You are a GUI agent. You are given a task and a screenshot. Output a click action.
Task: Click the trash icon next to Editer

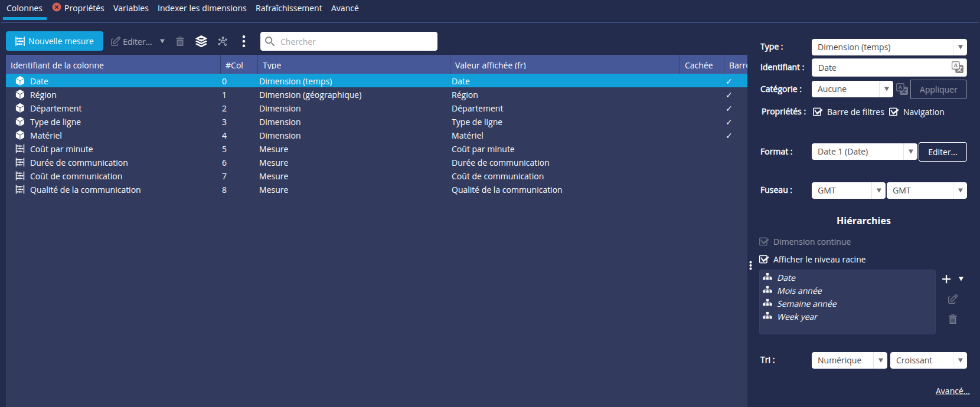(x=180, y=41)
